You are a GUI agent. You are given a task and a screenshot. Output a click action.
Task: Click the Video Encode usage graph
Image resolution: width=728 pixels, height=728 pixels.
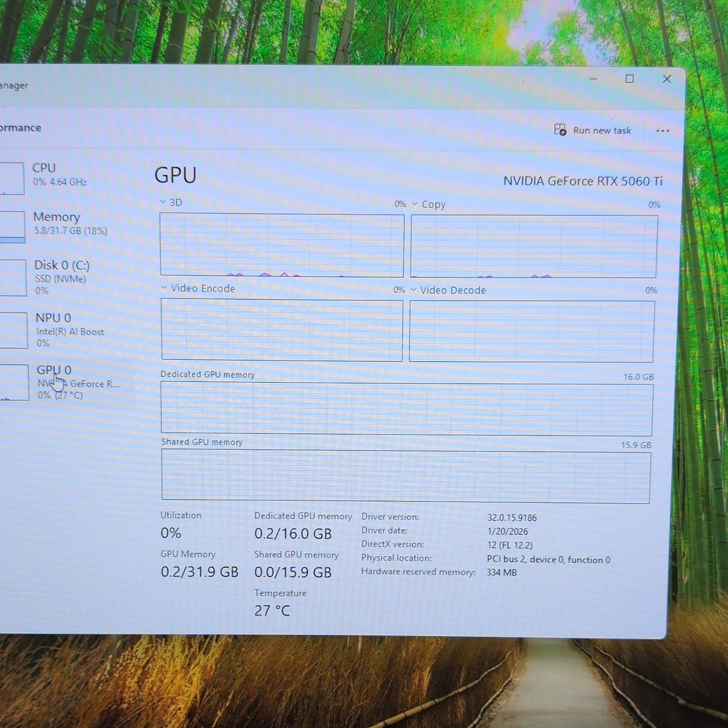coord(282,330)
